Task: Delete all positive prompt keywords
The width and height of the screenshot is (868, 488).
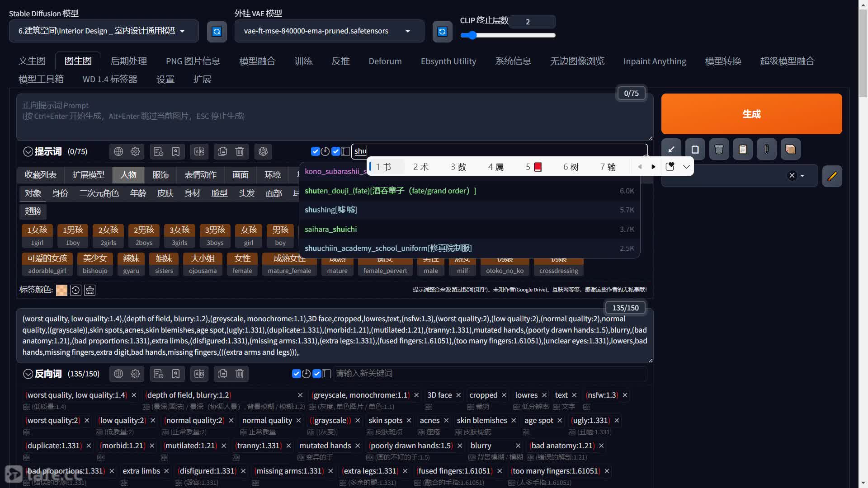Action: pyautogui.click(x=240, y=152)
